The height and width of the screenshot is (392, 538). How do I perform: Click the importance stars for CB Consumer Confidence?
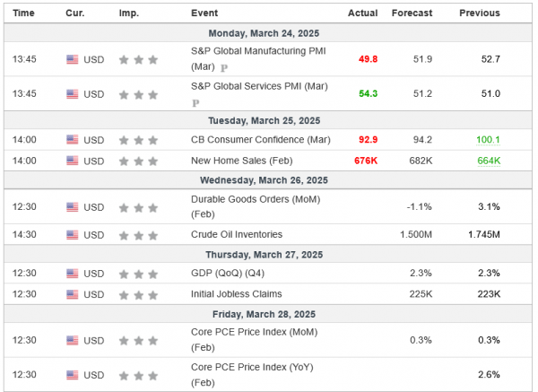click(138, 139)
